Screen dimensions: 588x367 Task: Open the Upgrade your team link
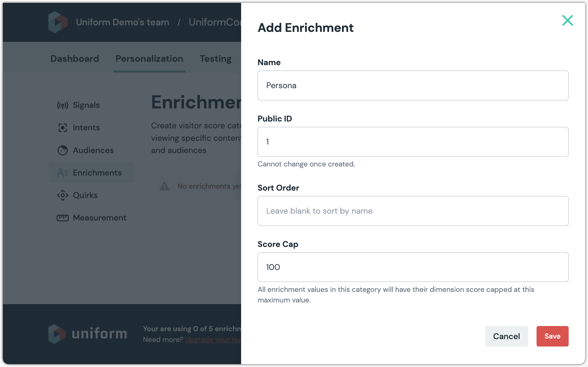tap(212, 339)
